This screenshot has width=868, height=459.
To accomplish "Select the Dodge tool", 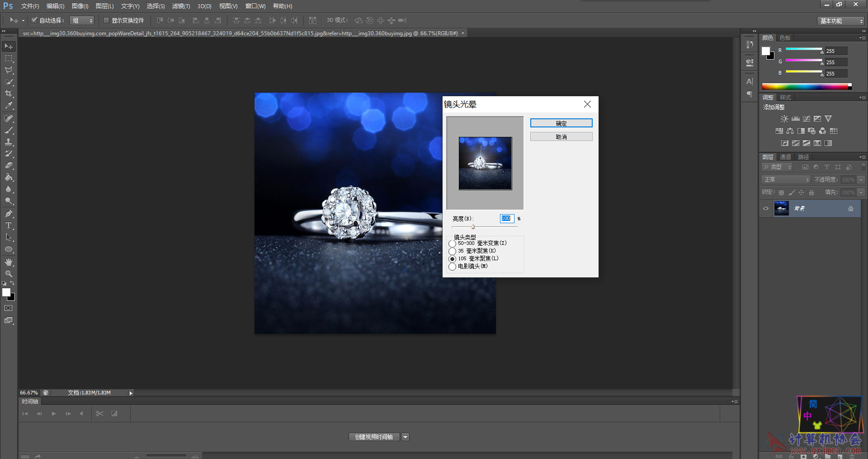I will pos(9,201).
